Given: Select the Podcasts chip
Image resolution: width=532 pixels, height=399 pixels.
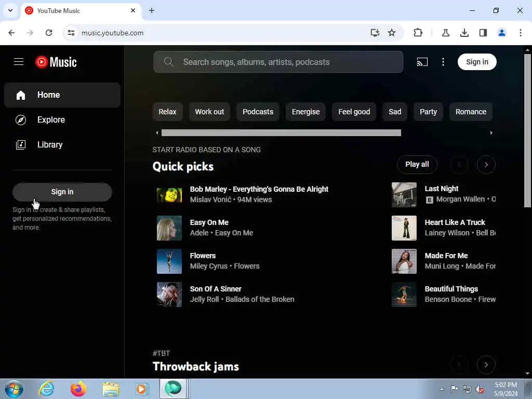Looking at the screenshot, I should [258, 112].
